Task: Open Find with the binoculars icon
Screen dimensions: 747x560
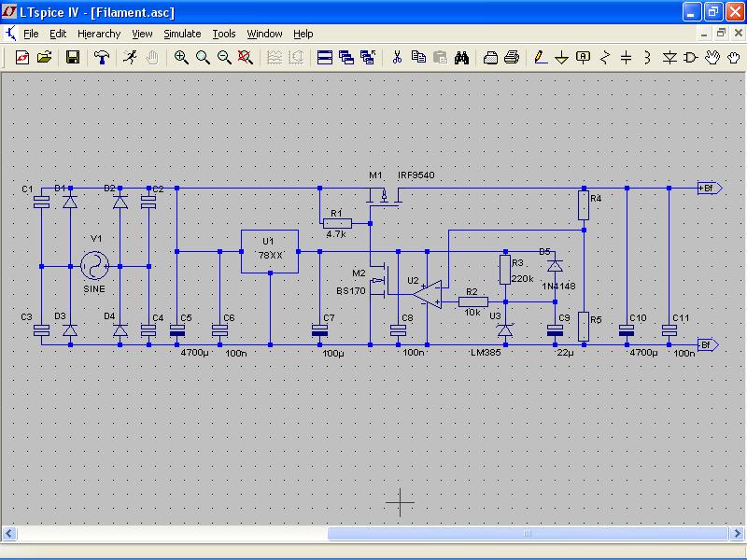Action: [x=461, y=58]
